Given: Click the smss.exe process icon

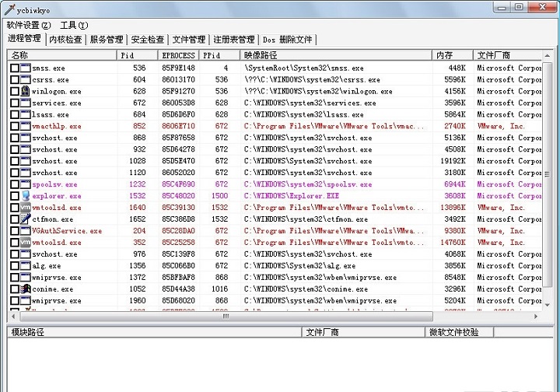Looking at the screenshot, I should (26, 68).
